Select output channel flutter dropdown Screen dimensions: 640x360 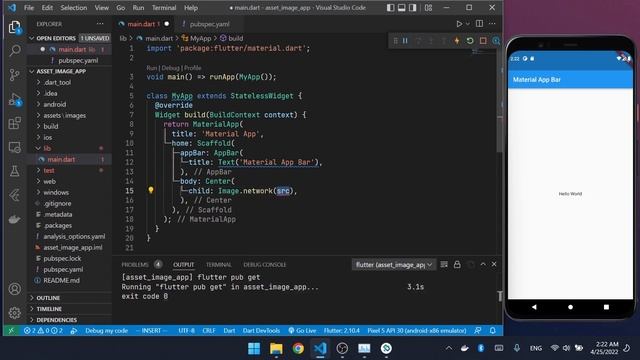point(393,265)
